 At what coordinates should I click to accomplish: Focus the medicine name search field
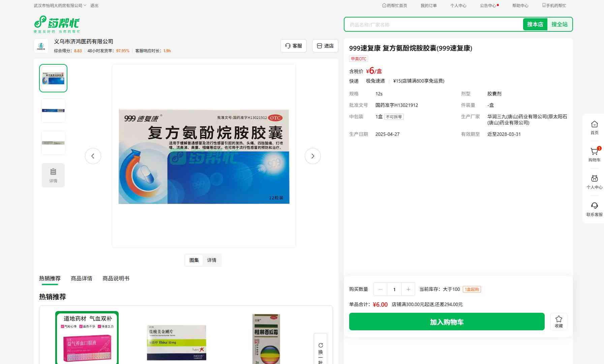pyautogui.click(x=433, y=25)
